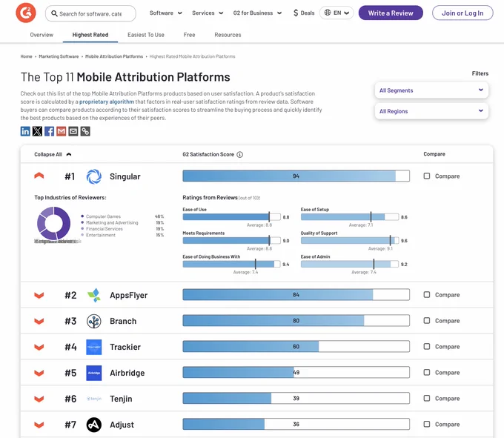Click the Top Industries donut chart
Image resolution: width=504 pixels, height=438 pixels.
coord(53,223)
